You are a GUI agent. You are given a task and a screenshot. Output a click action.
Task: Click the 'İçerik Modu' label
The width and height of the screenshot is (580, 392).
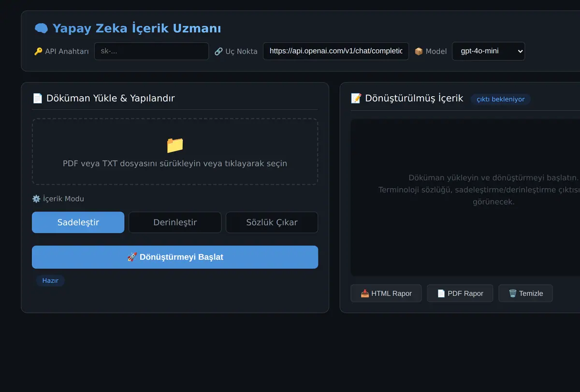point(63,199)
